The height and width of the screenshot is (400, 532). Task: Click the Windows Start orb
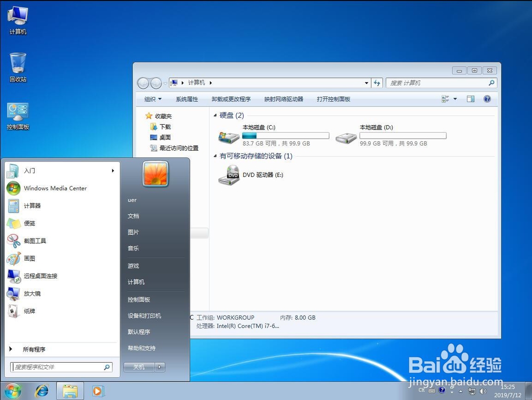(13, 391)
